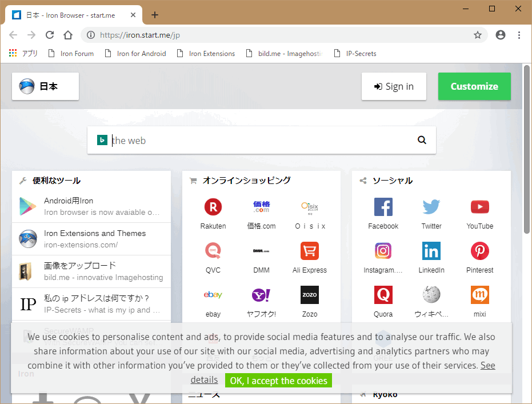Screen dimensions: 532x404
Task: Open the Pinterest shortcut icon
Action: click(x=479, y=251)
